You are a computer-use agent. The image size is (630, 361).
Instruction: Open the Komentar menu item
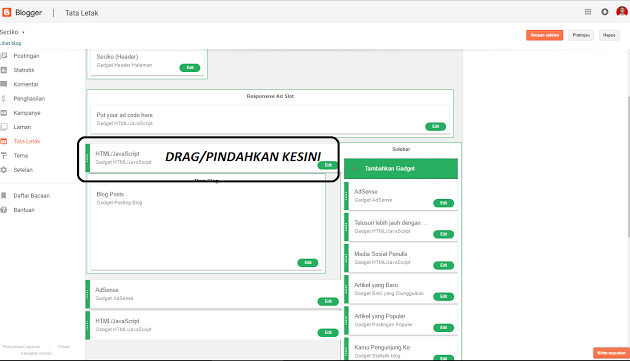point(26,84)
